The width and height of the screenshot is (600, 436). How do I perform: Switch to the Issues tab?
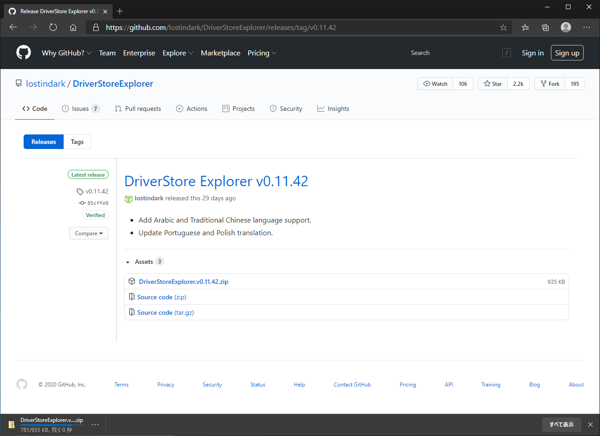pos(81,108)
